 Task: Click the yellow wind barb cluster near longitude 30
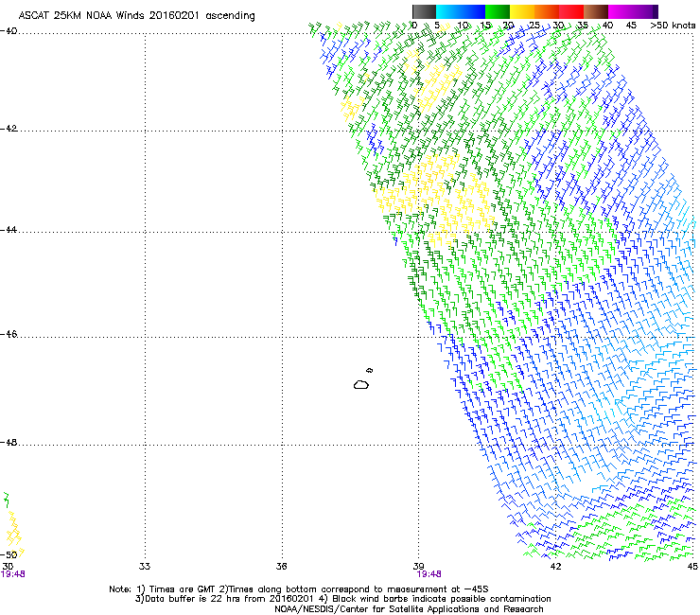tap(15, 535)
